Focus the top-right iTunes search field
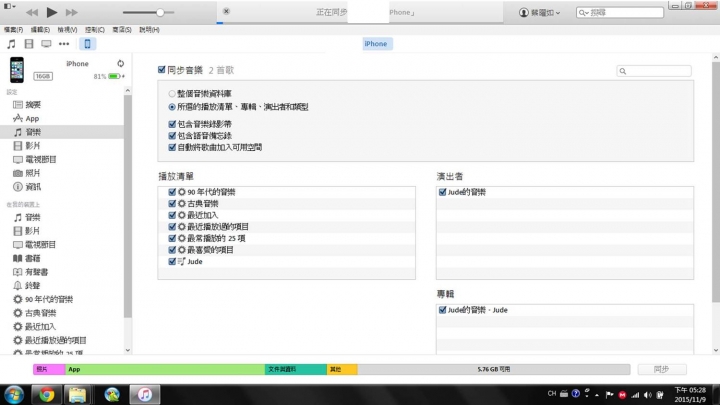 point(620,12)
